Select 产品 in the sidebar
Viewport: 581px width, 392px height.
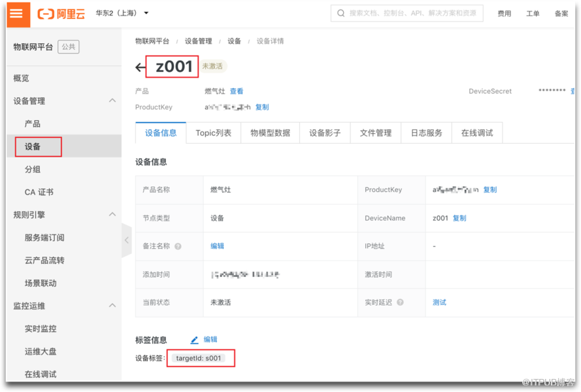[33, 123]
